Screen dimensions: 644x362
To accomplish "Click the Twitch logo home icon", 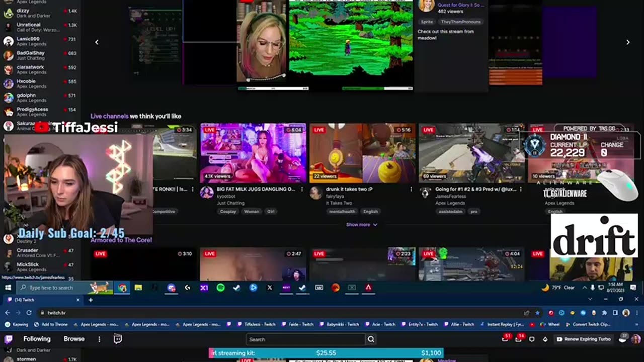I will [9, 339].
